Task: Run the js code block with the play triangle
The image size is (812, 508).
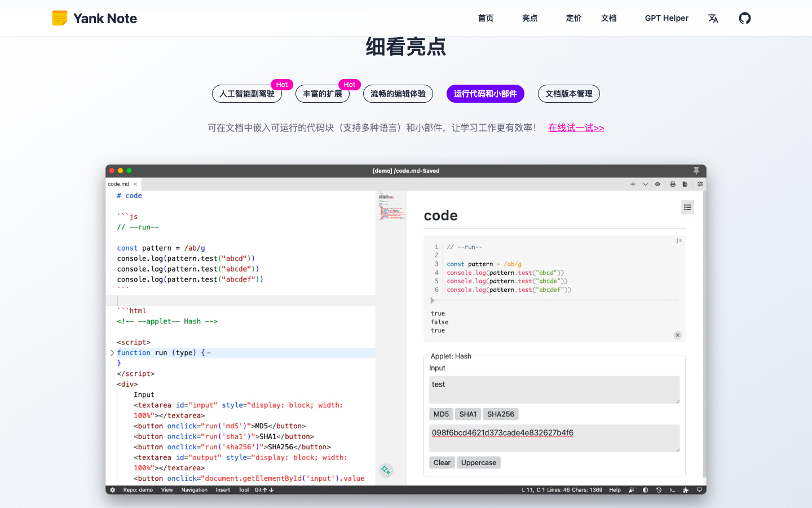Action: [x=433, y=301]
